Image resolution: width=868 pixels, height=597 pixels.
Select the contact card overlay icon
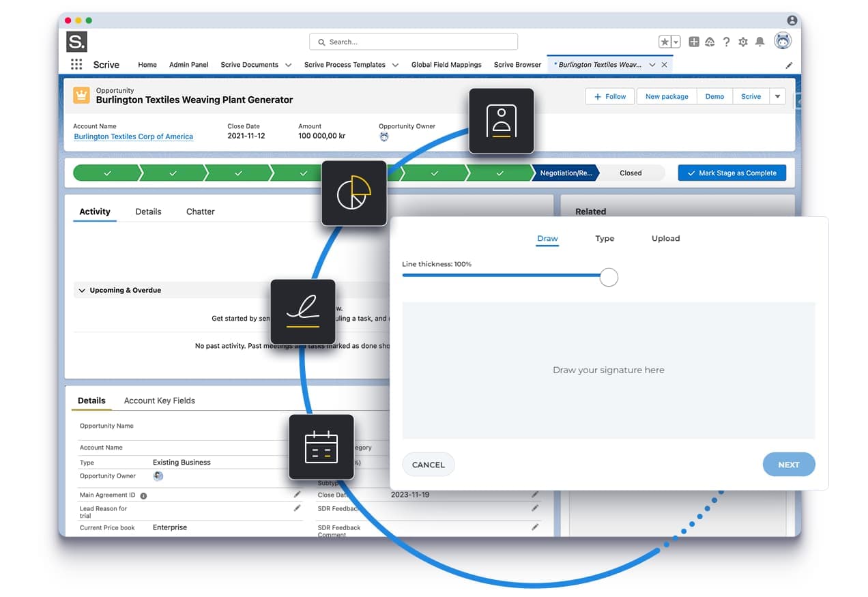click(502, 121)
